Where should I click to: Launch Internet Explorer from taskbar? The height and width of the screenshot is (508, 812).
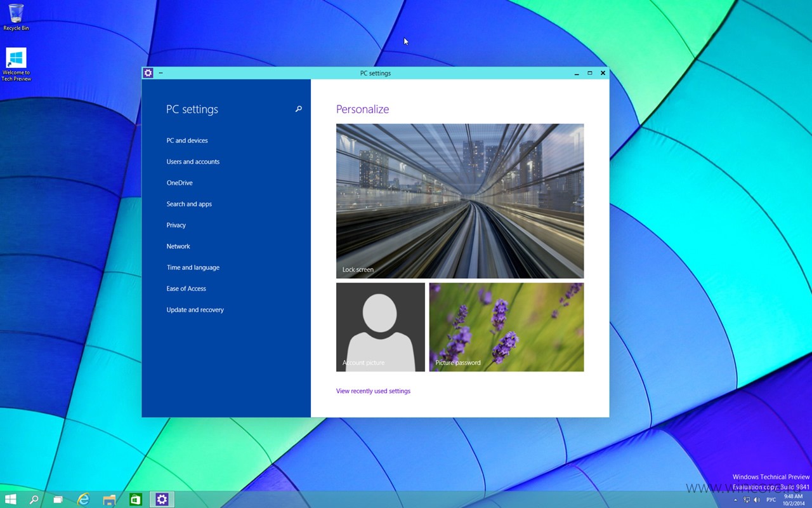tap(83, 500)
